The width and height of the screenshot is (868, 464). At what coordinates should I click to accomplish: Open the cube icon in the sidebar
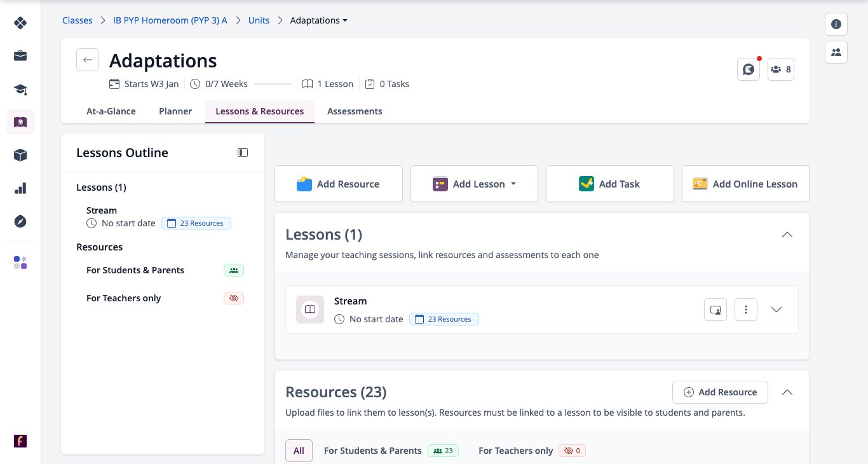coord(20,155)
